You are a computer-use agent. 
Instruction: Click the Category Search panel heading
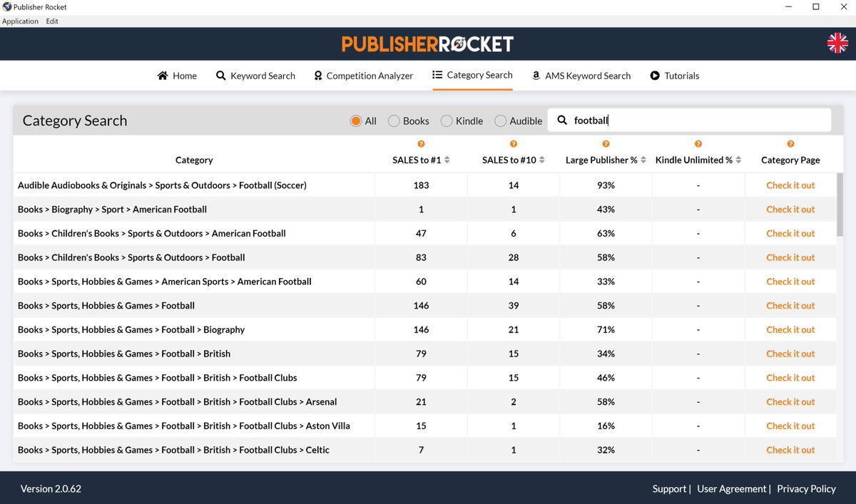pyautogui.click(x=75, y=120)
